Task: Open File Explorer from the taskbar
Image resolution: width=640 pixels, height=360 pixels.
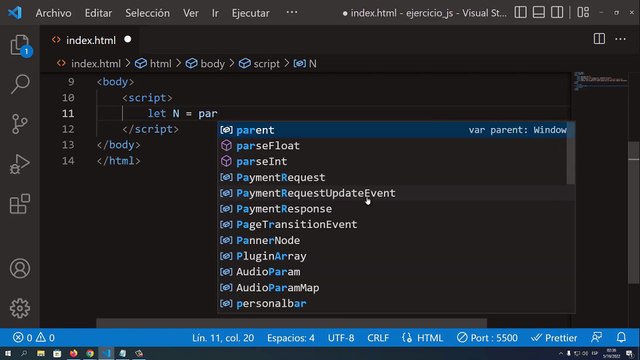Action: 41,353
